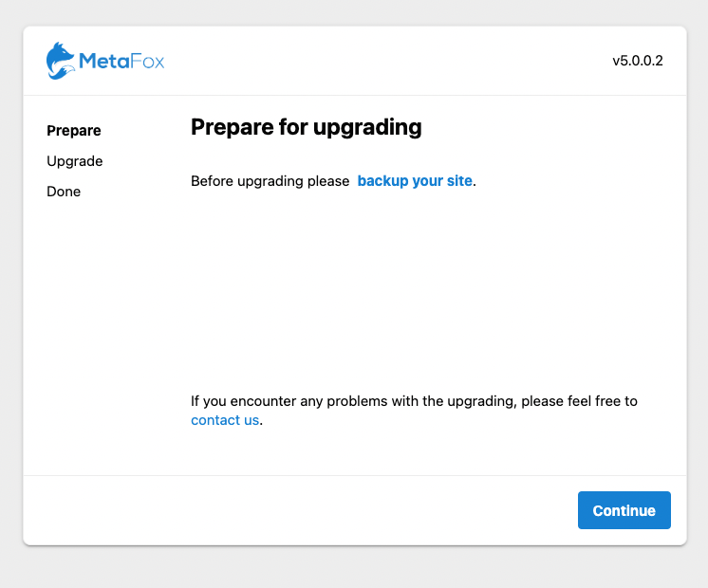The image size is (708, 588).
Task: Jump to the Done step
Action: pos(64,192)
